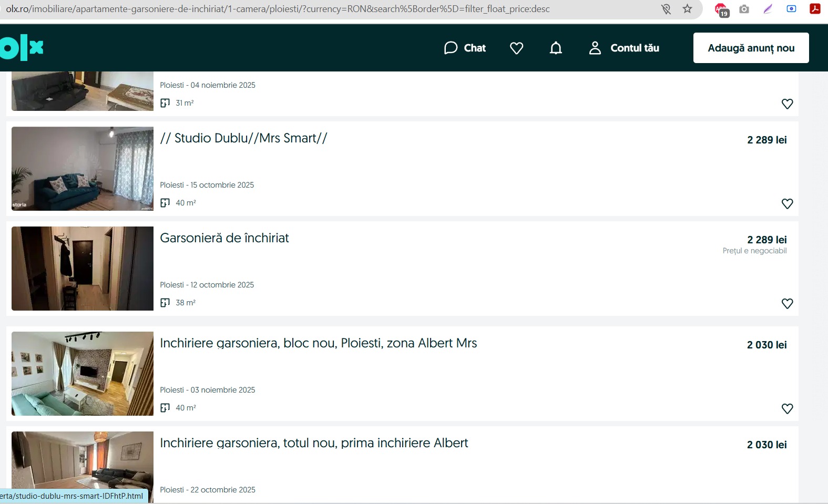Click the account person icon
This screenshot has height=504, width=828.
point(595,48)
